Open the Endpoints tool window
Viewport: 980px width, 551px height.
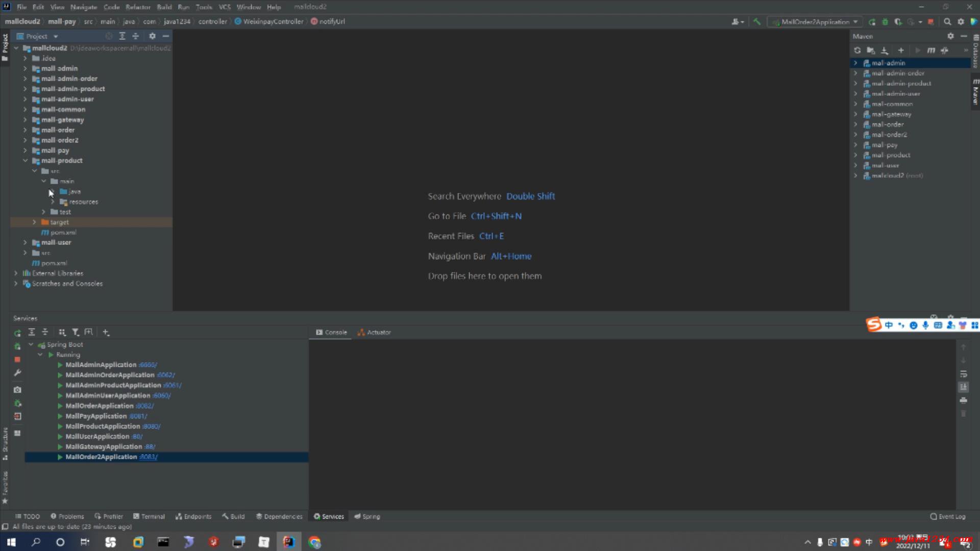[193, 516]
